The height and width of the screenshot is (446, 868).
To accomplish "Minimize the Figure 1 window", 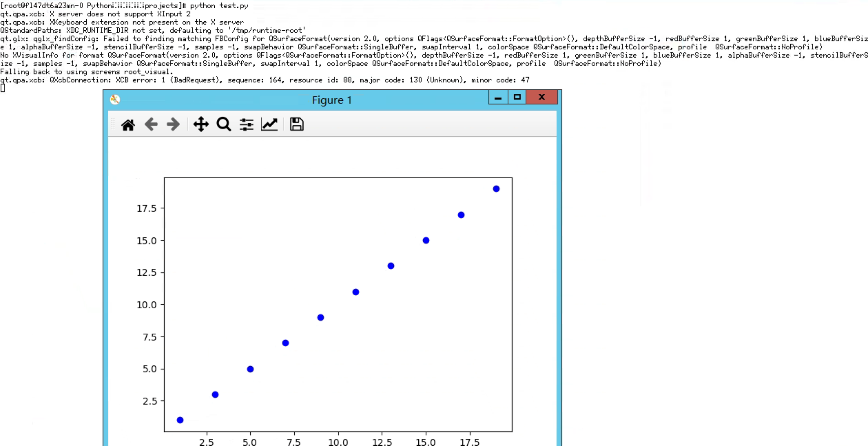I will 498,98.
